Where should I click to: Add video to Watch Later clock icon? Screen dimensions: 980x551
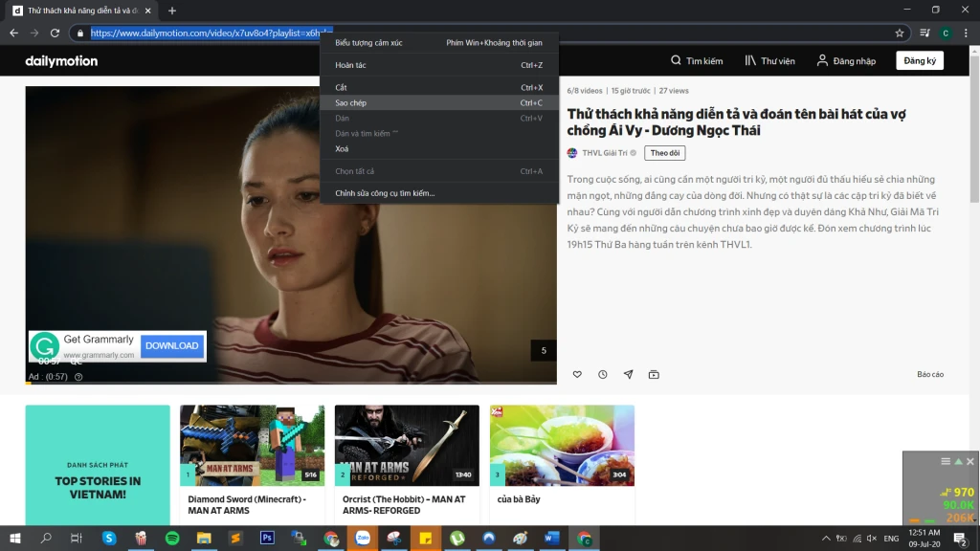coord(602,375)
